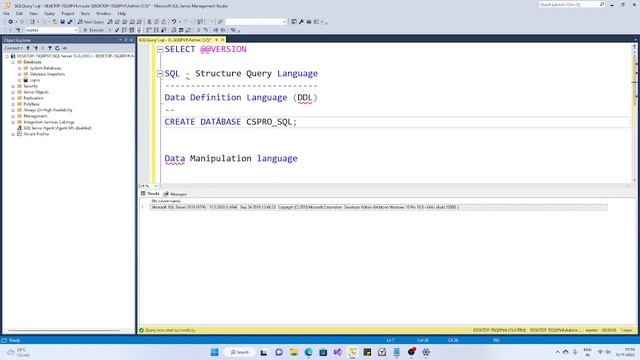
Task: Click on the @@VERSION text in editor
Action: [223, 49]
